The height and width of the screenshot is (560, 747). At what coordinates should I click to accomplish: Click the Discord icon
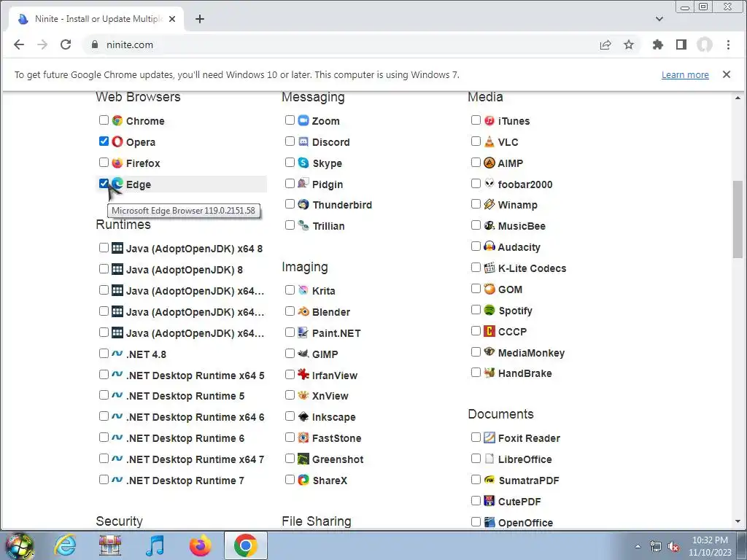[303, 141]
